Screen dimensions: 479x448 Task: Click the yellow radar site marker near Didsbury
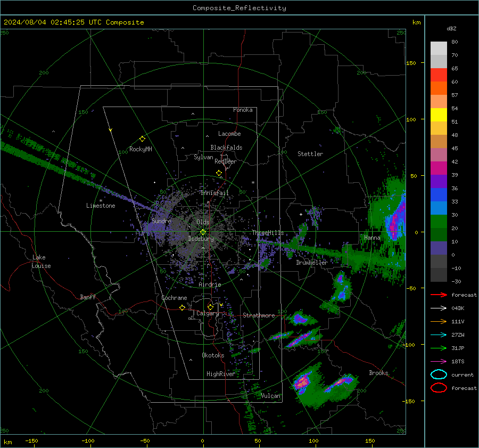click(x=203, y=232)
